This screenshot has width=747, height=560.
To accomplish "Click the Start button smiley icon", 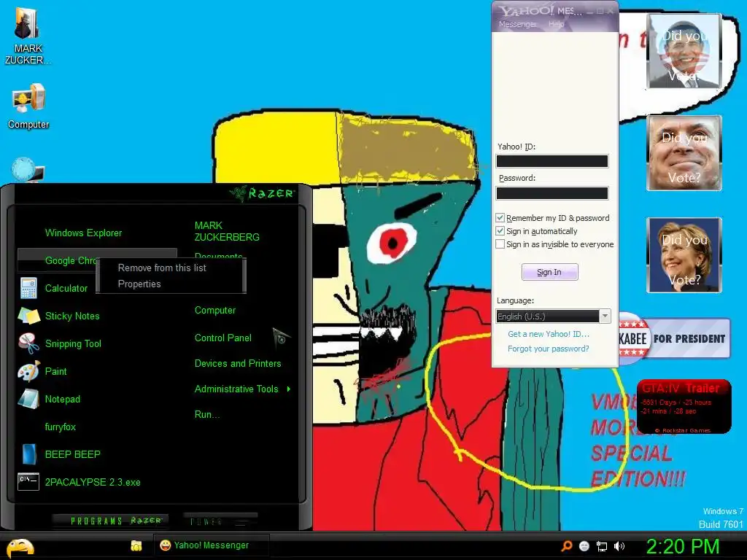I will pos(20,547).
